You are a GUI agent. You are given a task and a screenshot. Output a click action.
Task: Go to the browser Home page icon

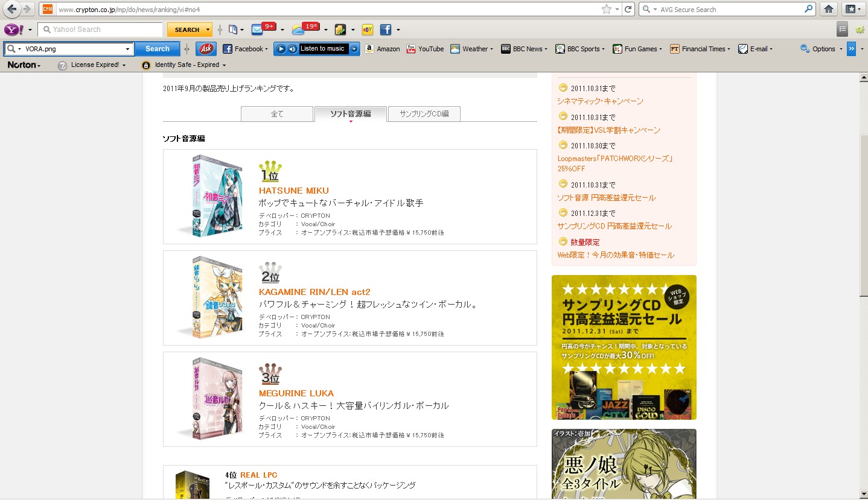coord(829,9)
